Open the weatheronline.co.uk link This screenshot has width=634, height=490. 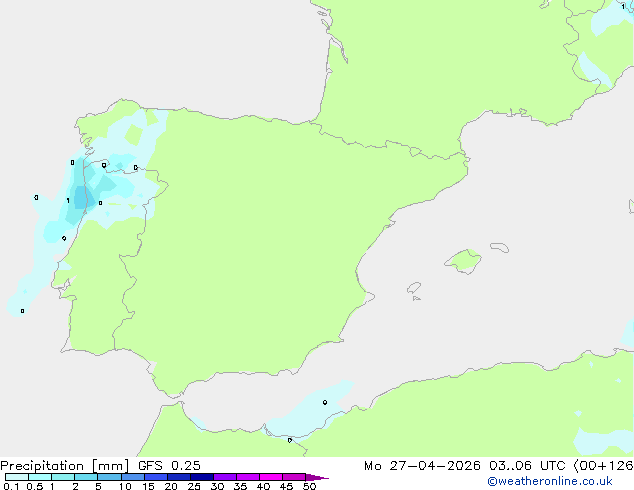click(x=550, y=481)
